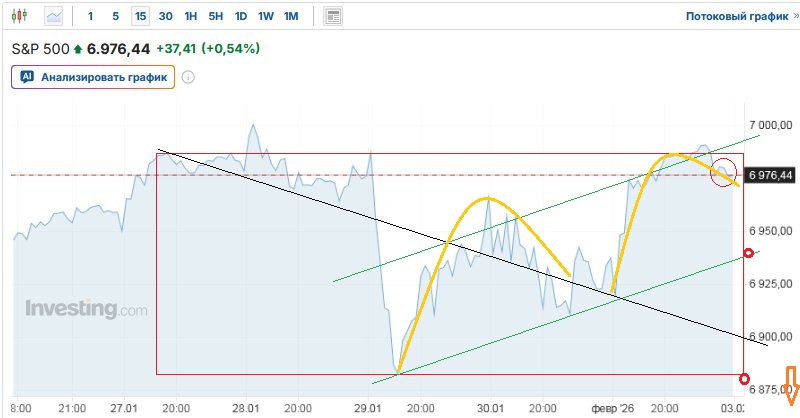Click the AI badge icon
This screenshot has height=418, width=800.
pos(27,76)
